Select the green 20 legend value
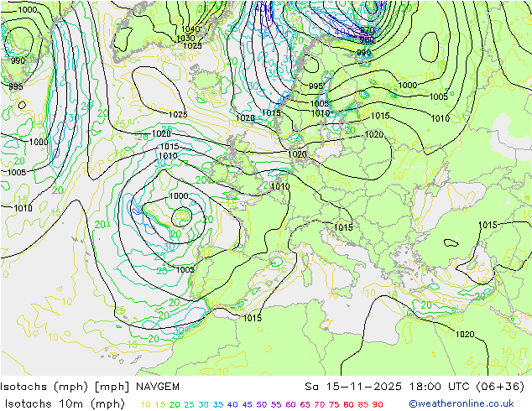The height and width of the screenshot is (411, 532). pyautogui.click(x=175, y=404)
